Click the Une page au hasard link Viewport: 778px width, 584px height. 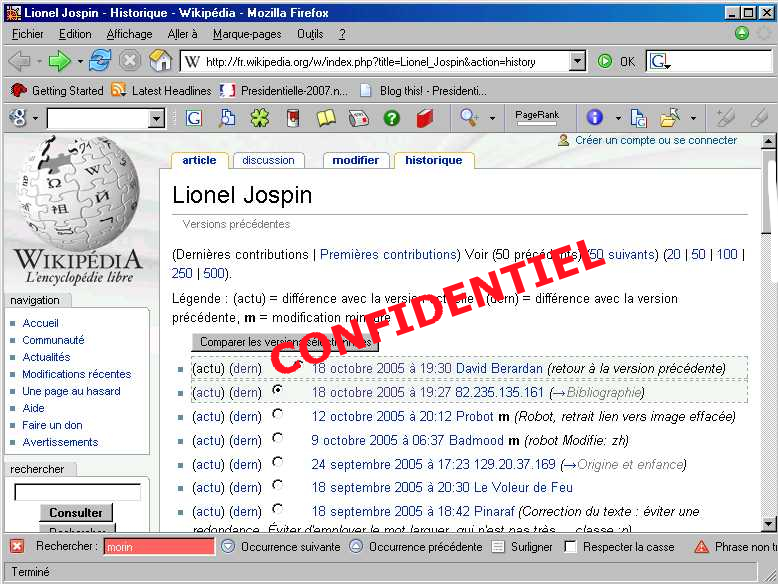coord(71,391)
